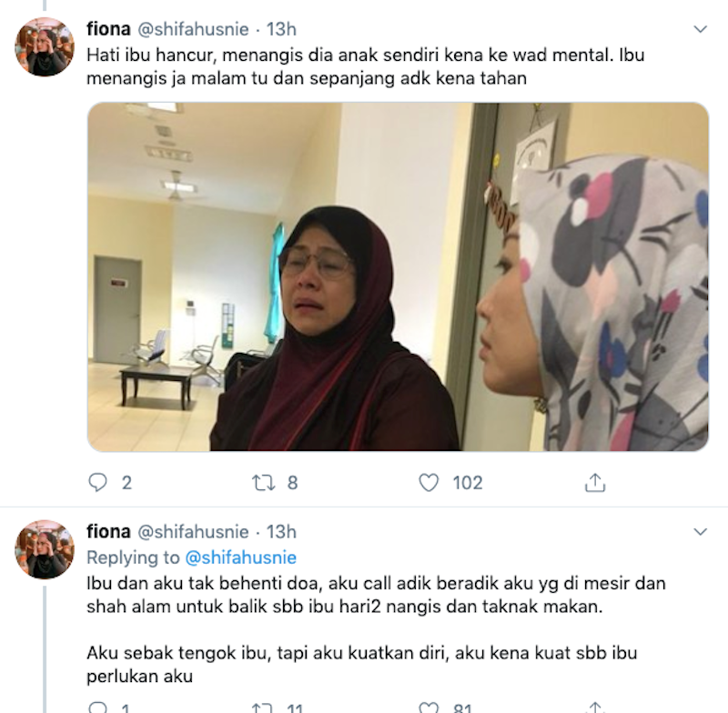Share the second tweet via share icon
The width and height of the screenshot is (728, 713).
pos(595,708)
